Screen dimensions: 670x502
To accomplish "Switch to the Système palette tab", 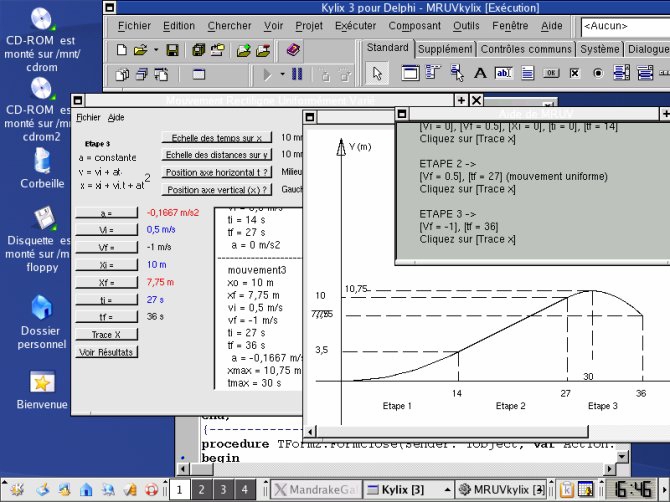I will click(599, 49).
